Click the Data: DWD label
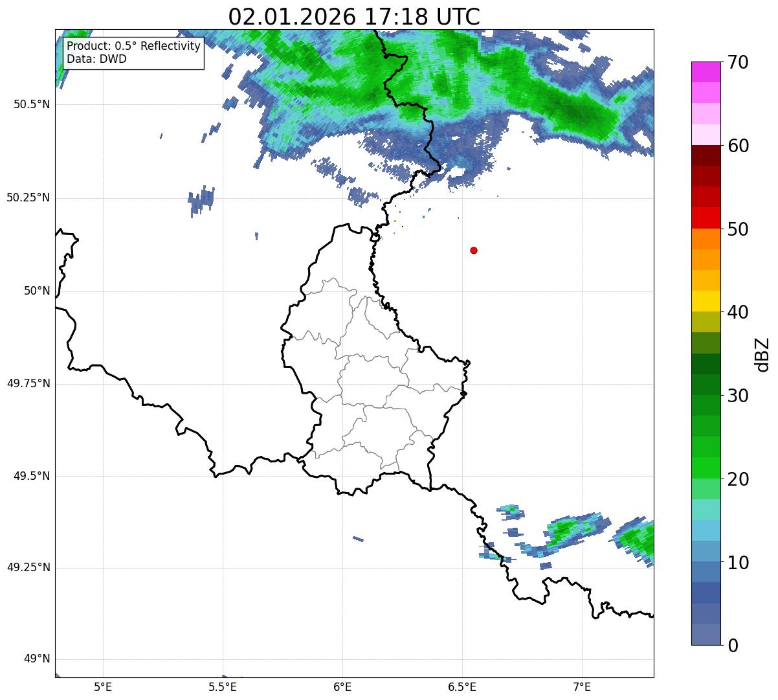Image resolution: width=778 pixels, height=700 pixels. click(96, 59)
